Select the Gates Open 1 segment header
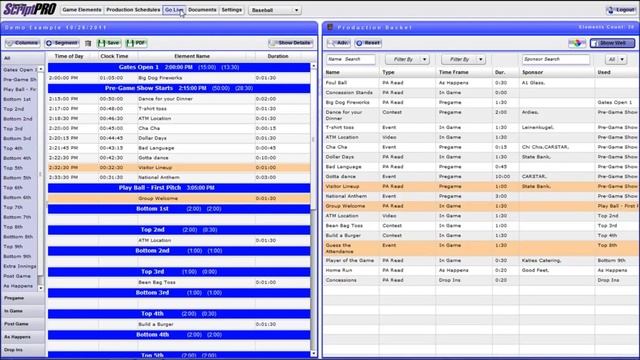The width and height of the screenshot is (640, 360). 179,67
